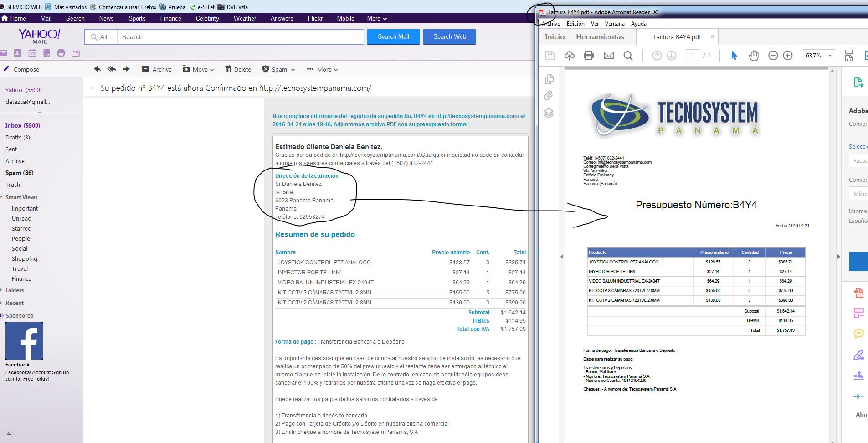Open the attachments paperclip panel icon
The height and width of the screenshot is (443, 868).
(549, 96)
